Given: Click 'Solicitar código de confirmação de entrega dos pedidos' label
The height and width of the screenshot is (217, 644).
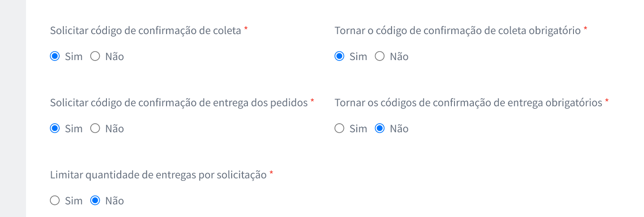Looking at the screenshot, I should click(x=179, y=103).
